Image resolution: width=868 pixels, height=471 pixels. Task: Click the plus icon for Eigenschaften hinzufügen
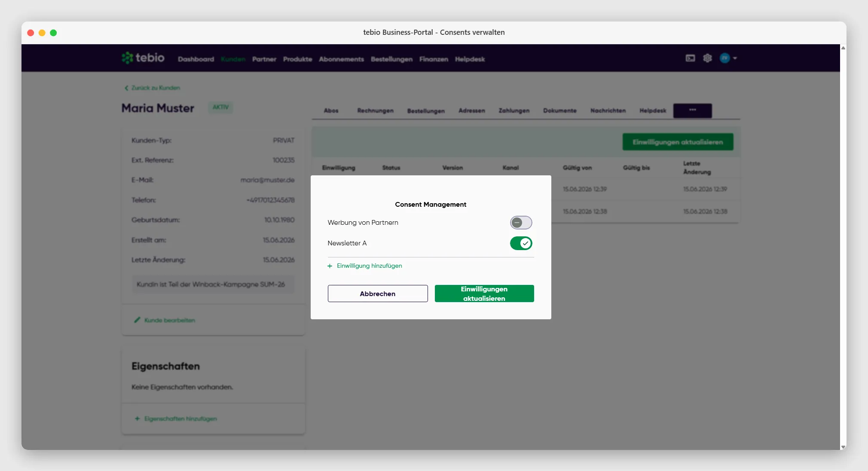(137, 419)
